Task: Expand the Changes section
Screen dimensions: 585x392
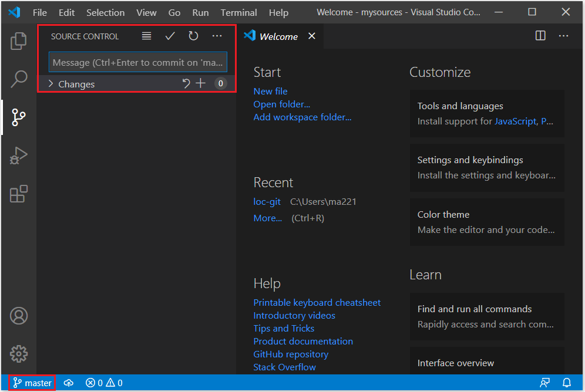Action: tap(51, 84)
